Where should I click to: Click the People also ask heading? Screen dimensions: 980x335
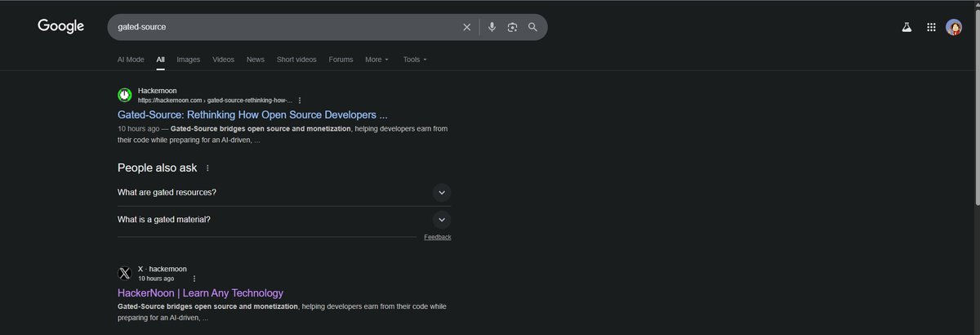point(158,167)
